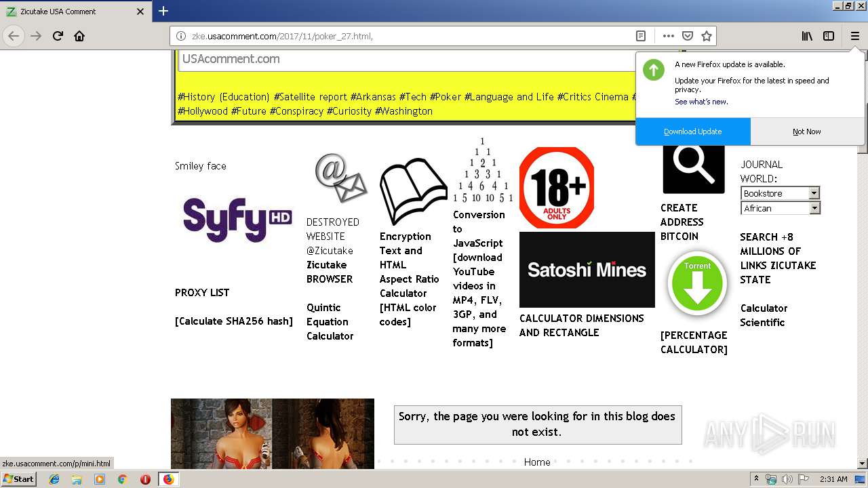Open PROXY LIST link

click(x=202, y=293)
